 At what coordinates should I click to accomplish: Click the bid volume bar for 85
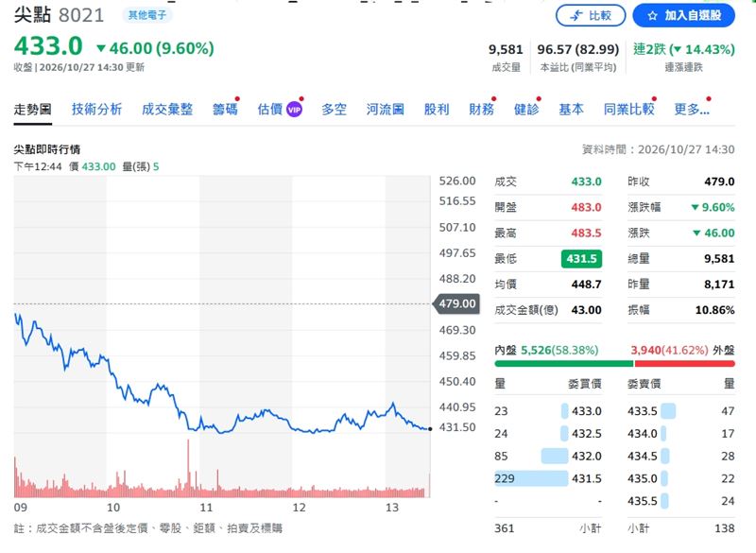[x=555, y=456]
